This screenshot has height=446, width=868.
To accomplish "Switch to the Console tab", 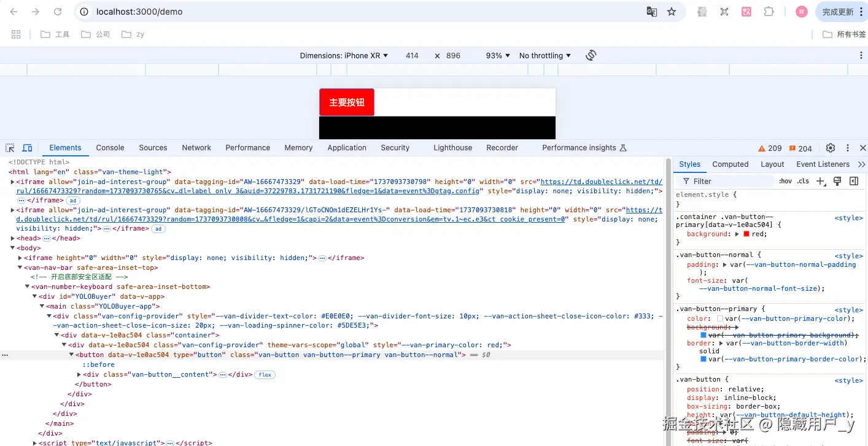I will click(x=110, y=148).
